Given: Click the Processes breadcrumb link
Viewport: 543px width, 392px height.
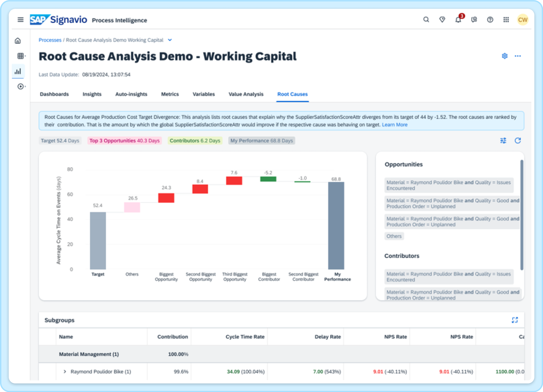Looking at the screenshot, I should (x=50, y=40).
